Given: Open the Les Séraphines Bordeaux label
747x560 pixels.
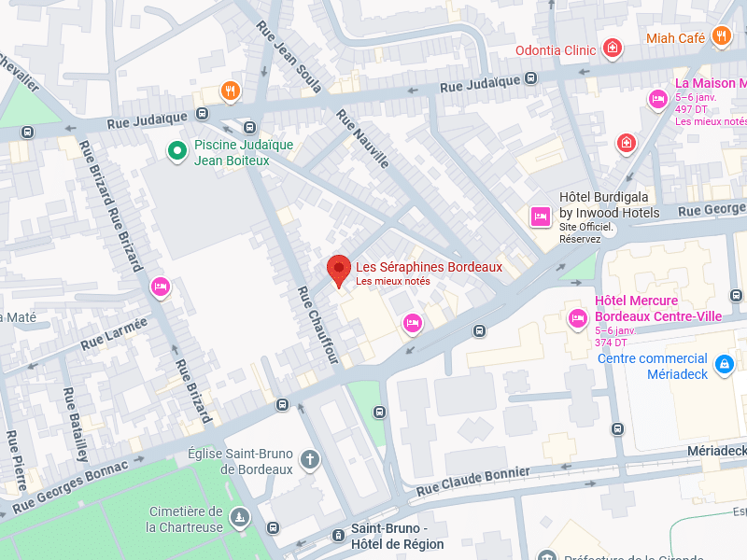Looking at the screenshot, I should tap(429, 267).
